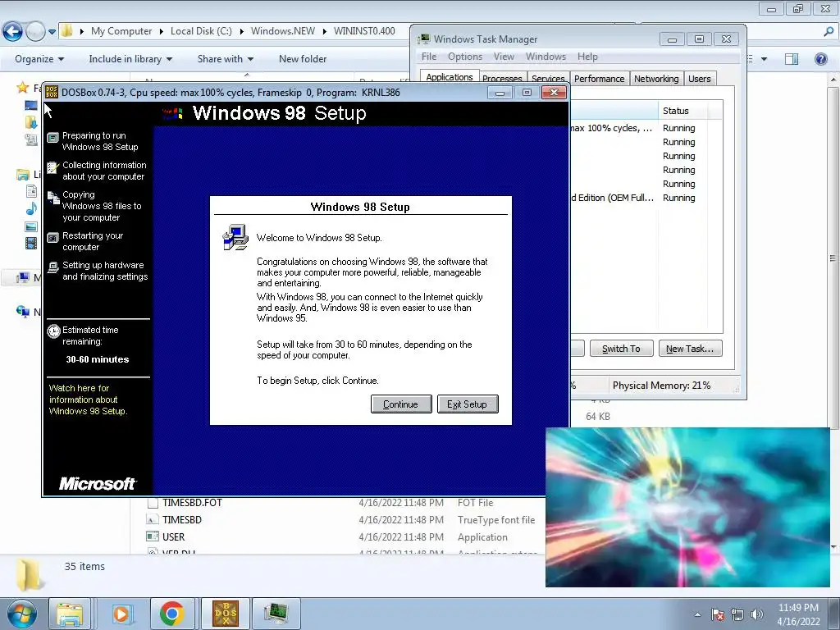Switch to the Applications tab
This screenshot has height=630, width=840.
pos(449,78)
